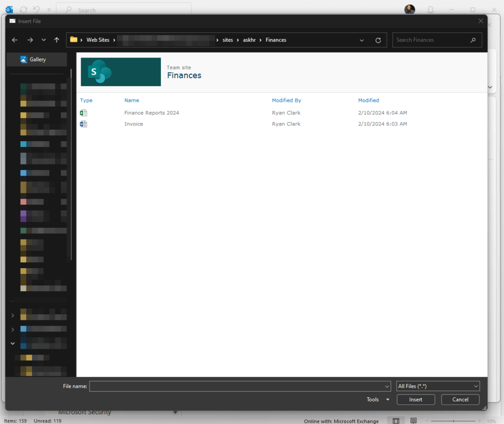Sort by Modified date column
Image resolution: width=504 pixels, height=424 pixels.
[x=368, y=100]
